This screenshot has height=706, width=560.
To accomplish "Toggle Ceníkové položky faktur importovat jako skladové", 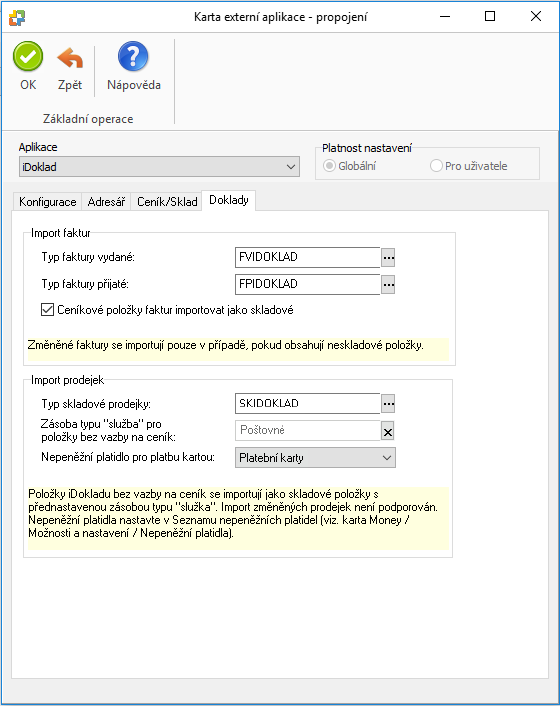I will 47,310.
